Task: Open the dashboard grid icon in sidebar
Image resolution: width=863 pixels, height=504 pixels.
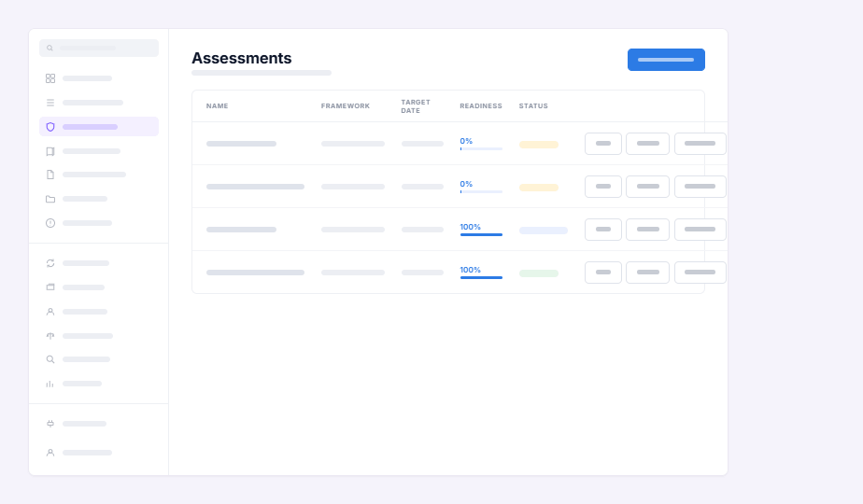Action: point(50,78)
